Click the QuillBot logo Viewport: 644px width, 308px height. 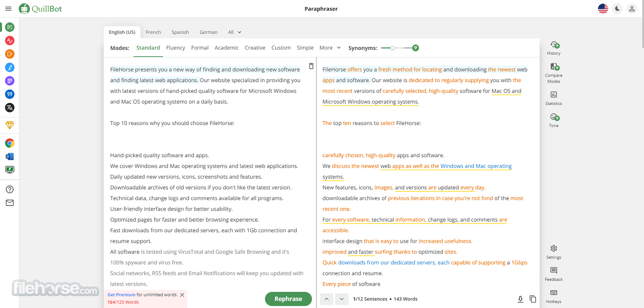[x=40, y=9]
